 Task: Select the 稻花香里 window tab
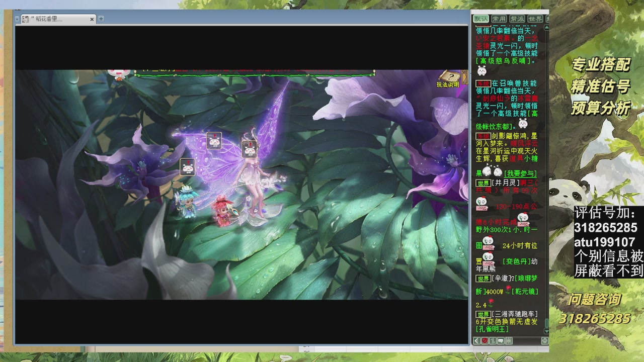pos(58,19)
